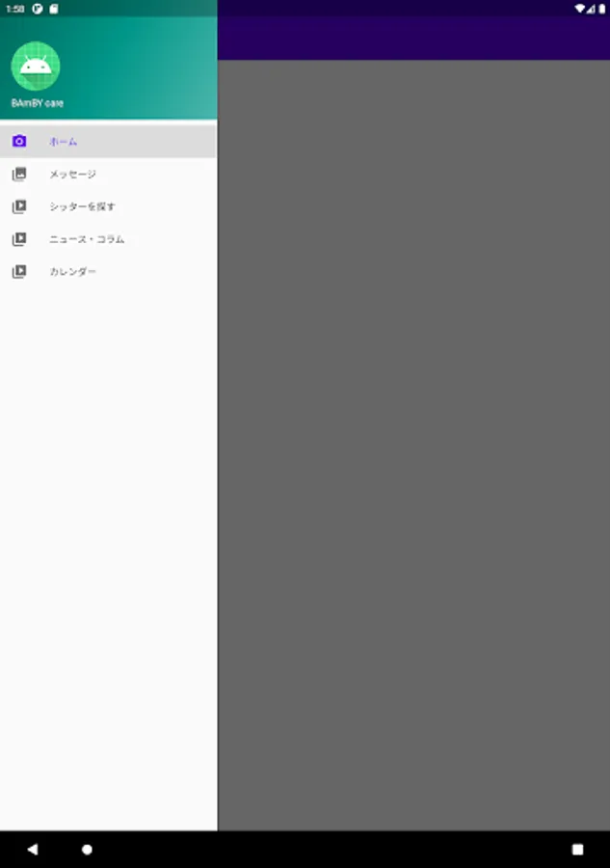Screen dimensions: 610x868
Task: Dismiss the drawer by tapping gray scrim
Action: 413,445
